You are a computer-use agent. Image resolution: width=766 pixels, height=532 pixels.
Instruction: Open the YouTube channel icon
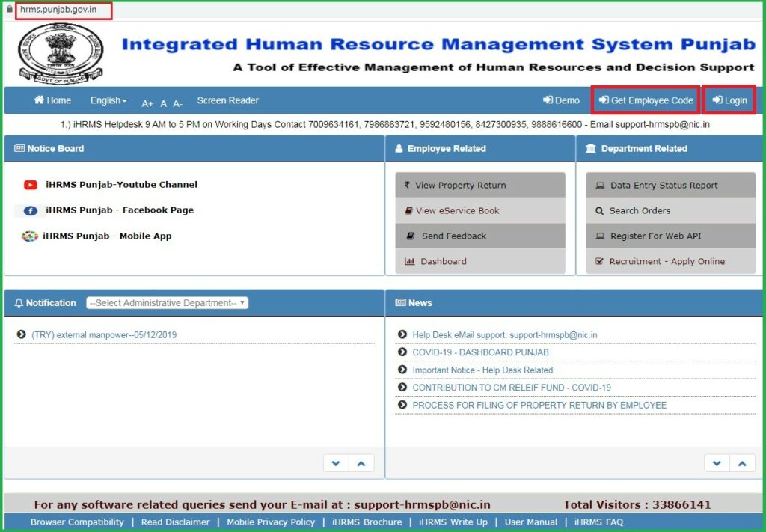point(30,185)
